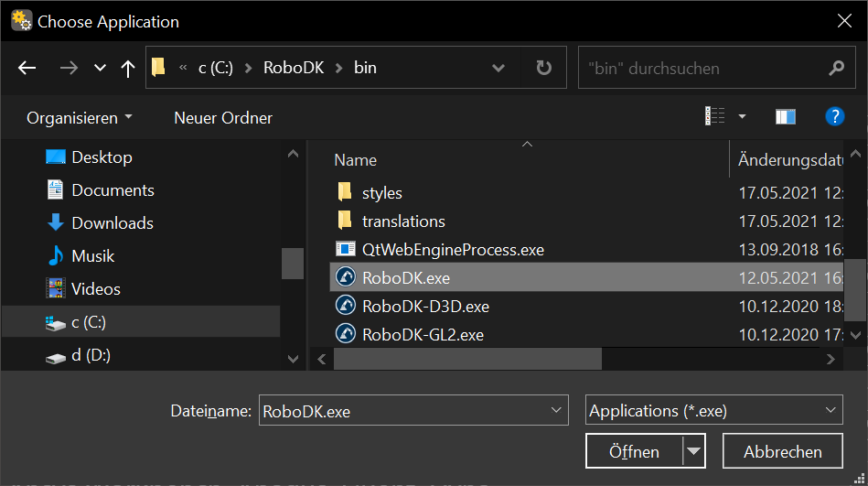Select RoboDK-D3D.exe file
Screen dimensions: 868x486
coord(425,307)
